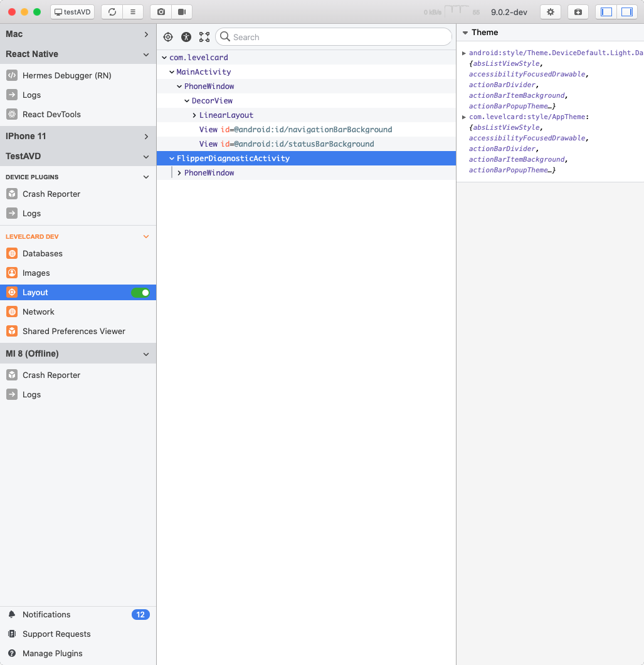Open the doctor troubleshooting first-aid icon
This screenshot has width=644, height=665.
tap(578, 12)
